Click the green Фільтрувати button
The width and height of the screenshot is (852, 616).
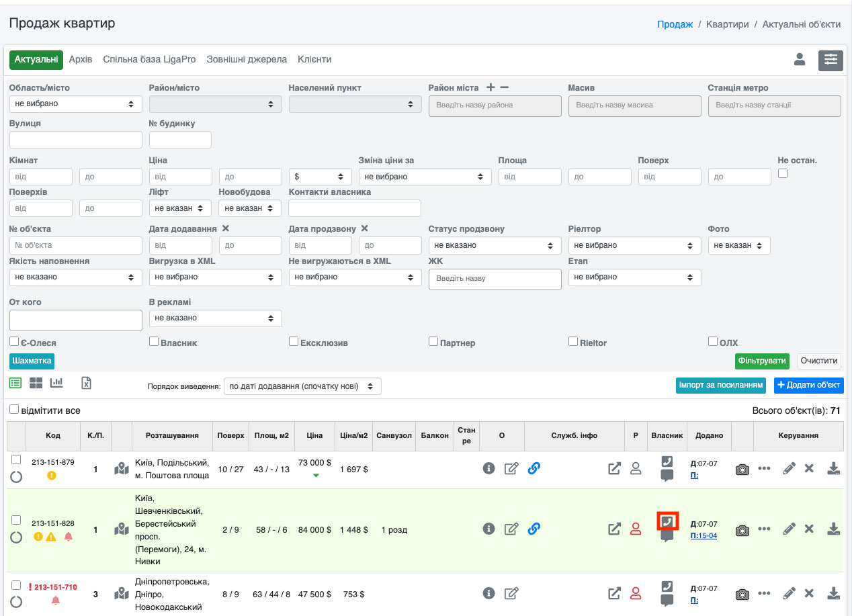[x=762, y=361]
